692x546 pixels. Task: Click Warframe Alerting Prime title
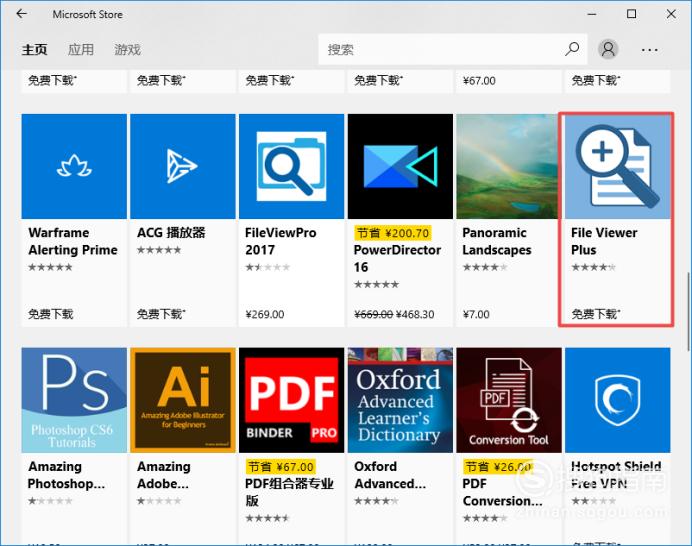pos(73,241)
